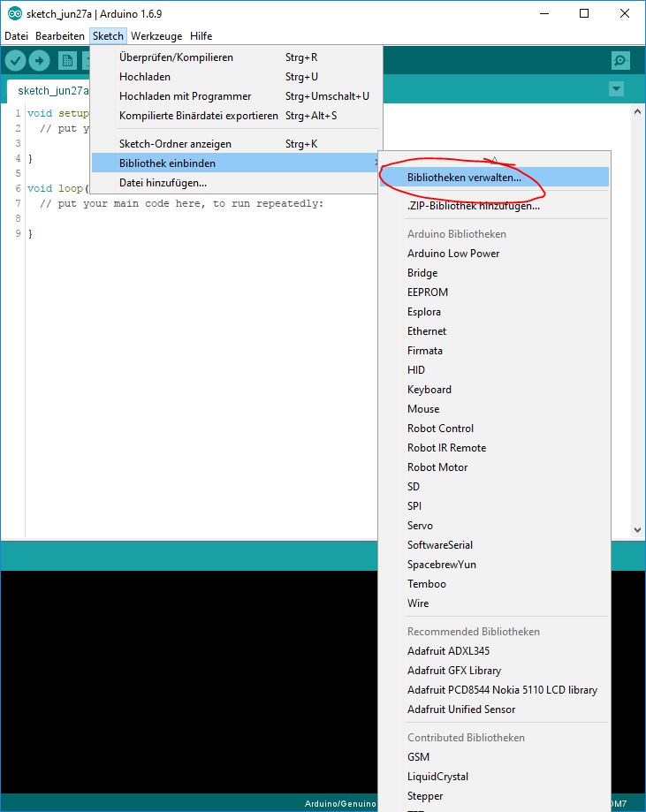Click the New sketch document icon

[67, 60]
